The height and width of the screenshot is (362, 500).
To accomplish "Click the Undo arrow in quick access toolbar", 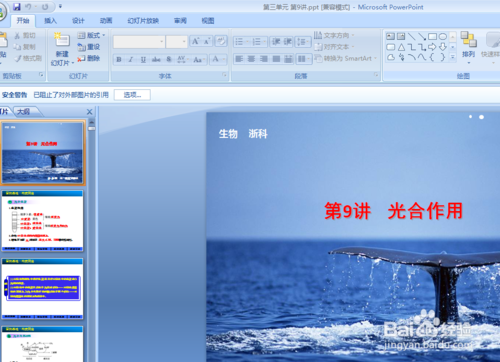I will 28,6.
